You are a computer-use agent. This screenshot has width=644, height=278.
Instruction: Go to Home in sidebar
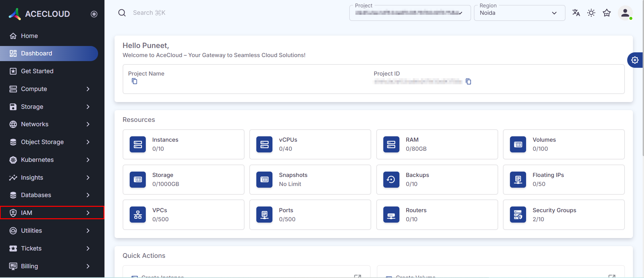(29, 36)
